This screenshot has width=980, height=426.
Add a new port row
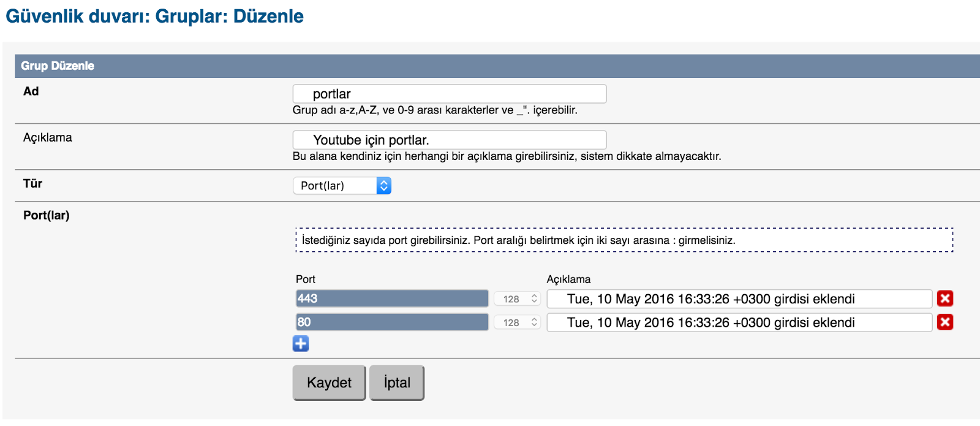point(301,344)
